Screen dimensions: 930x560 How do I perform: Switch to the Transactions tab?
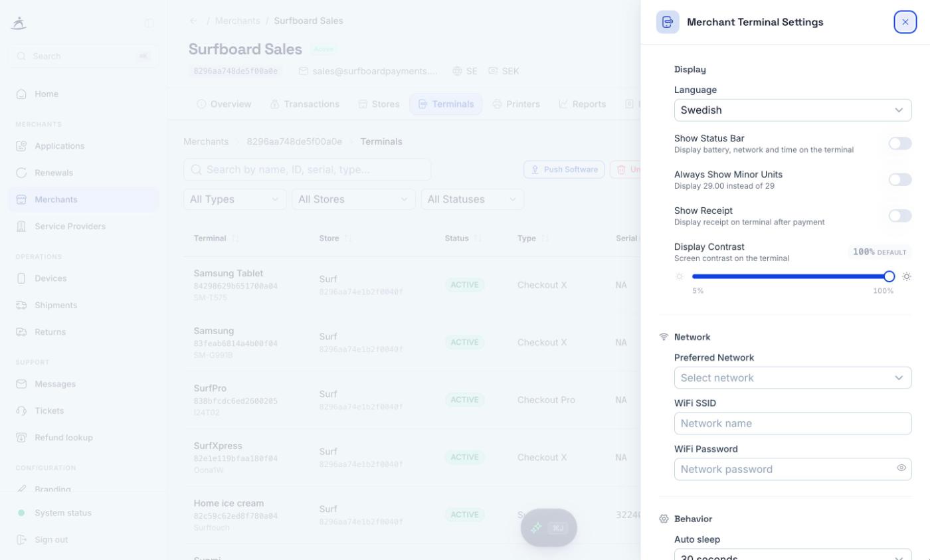click(x=305, y=104)
